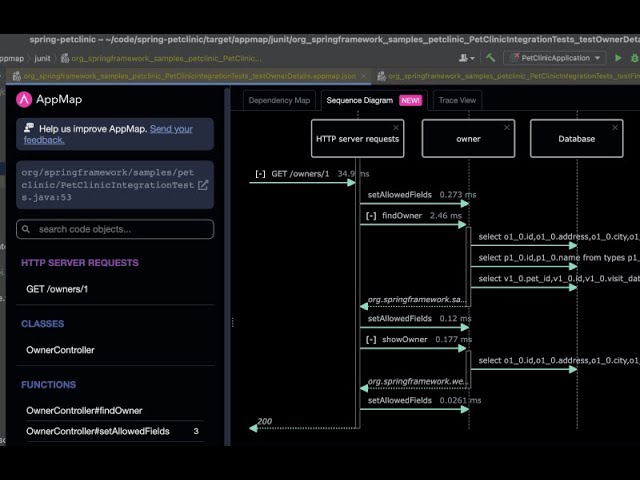Remove HTTP server requests actor column
This screenshot has width=640, height=480.
click(x=396, y=128)
